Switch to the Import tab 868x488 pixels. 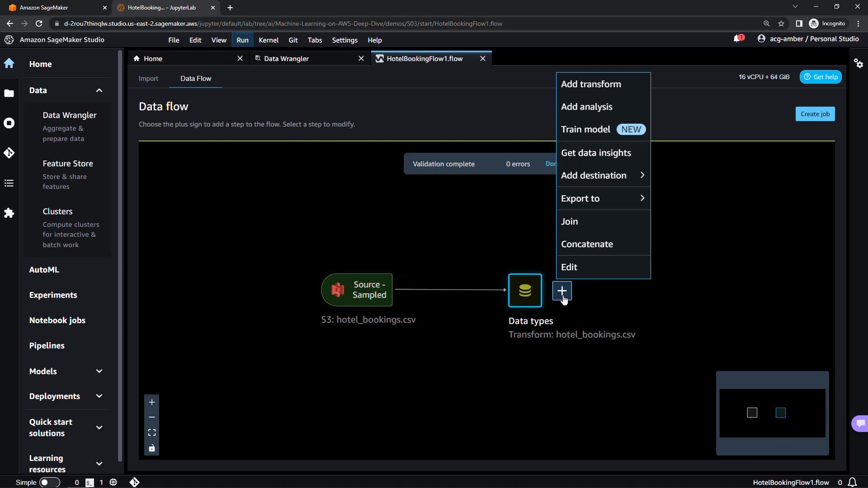(x=148, y=79)
